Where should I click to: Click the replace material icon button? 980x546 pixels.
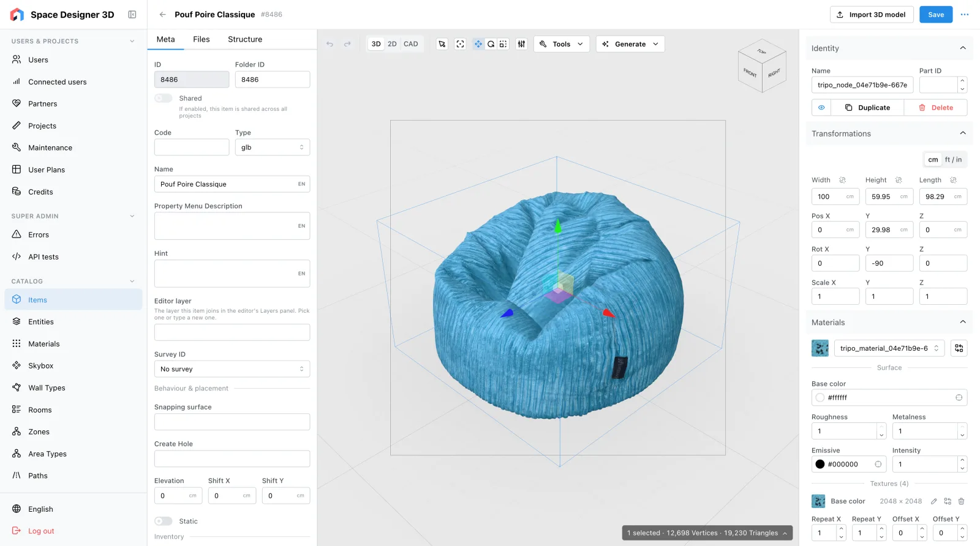click(x=959, y=348)
